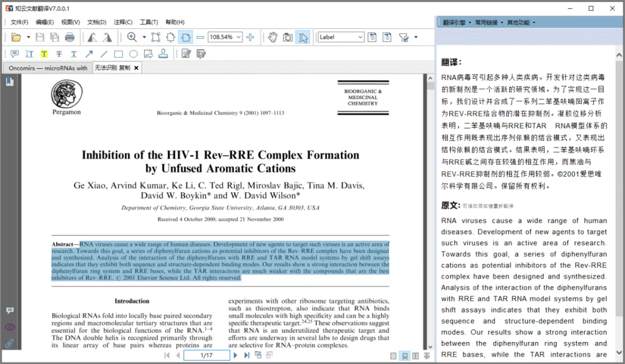
Task: Select the Arrow drawing tool
Action: tap(89, 54)
